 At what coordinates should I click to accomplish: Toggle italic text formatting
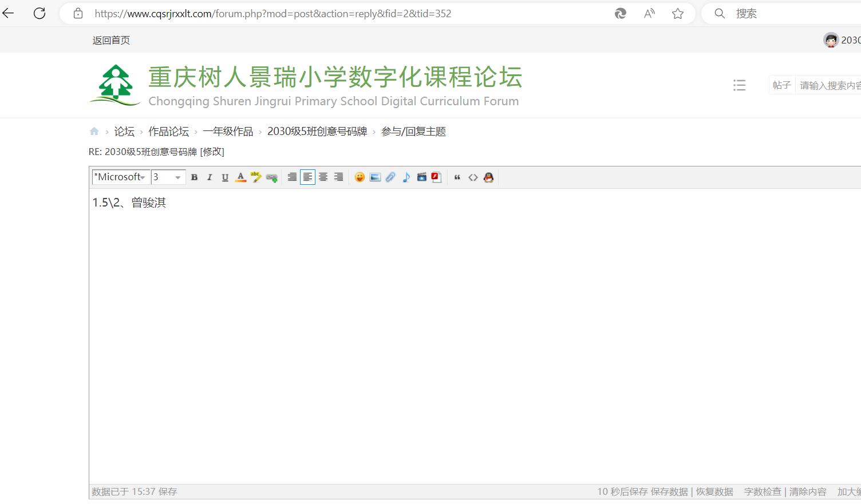(x=210, y=177)
